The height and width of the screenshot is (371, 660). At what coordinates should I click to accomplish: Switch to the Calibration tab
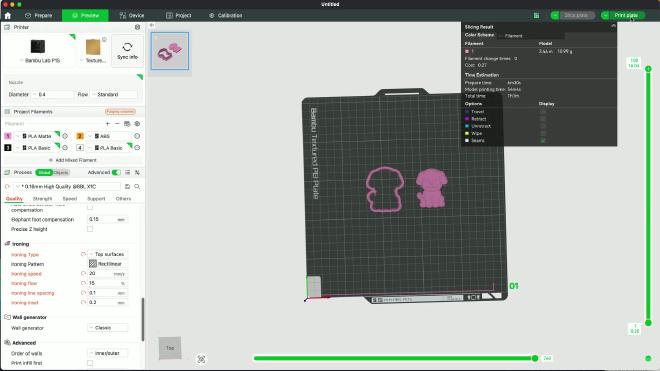coord(226,16)
